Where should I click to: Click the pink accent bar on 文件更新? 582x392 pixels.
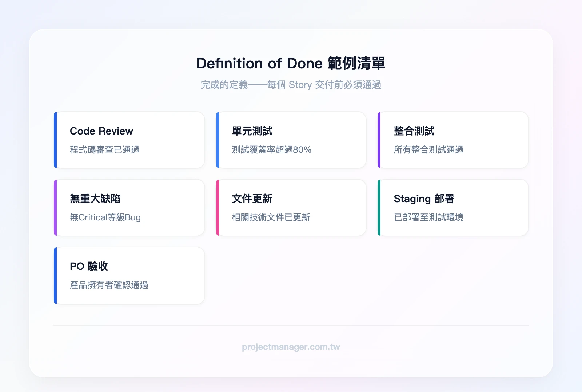[217, 207]
